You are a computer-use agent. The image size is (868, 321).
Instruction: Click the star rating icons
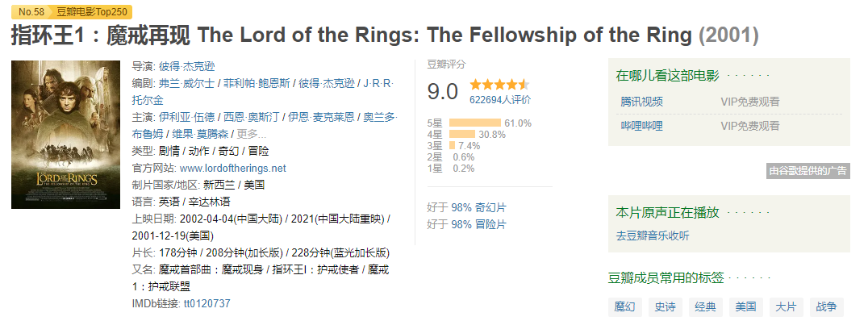point(500,85)
